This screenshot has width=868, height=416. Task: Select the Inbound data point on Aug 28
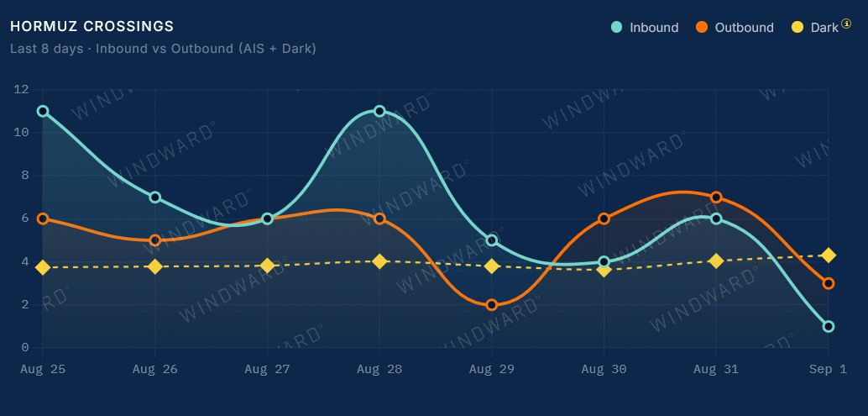379,111
